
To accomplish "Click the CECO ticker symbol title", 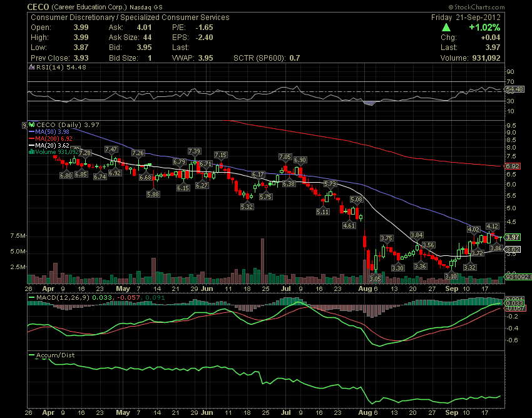I will coord(38,7).
